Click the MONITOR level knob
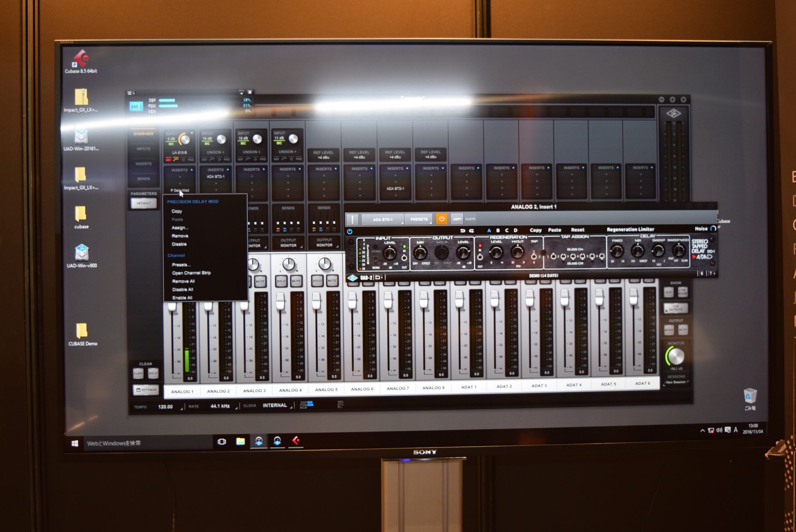 coord(676,356)
